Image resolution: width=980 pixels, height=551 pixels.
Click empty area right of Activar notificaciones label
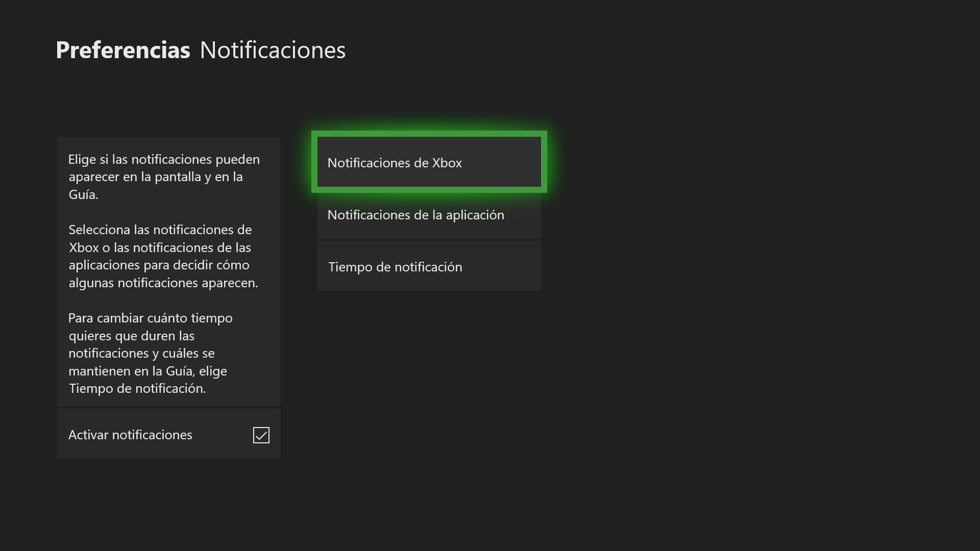pos(222,435)
